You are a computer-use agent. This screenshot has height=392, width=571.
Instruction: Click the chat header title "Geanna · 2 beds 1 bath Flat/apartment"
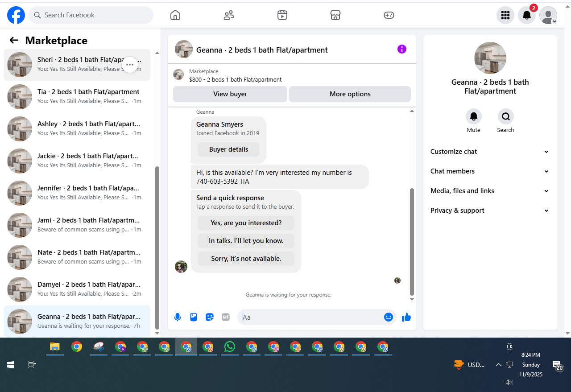262,50
